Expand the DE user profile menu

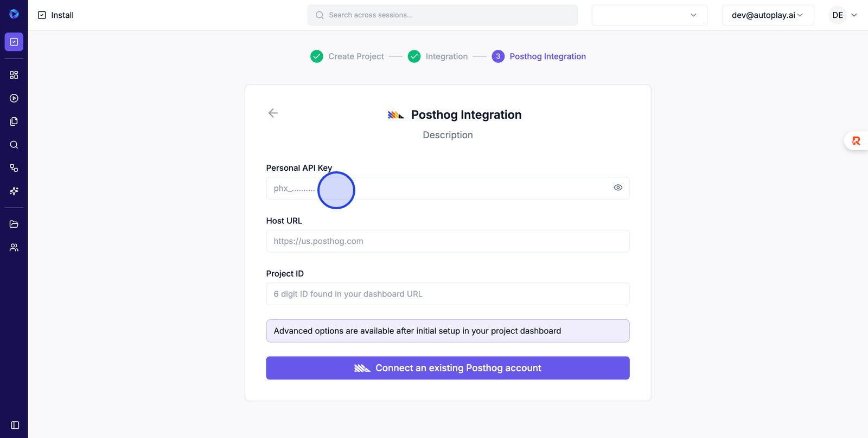coord(845,15)
